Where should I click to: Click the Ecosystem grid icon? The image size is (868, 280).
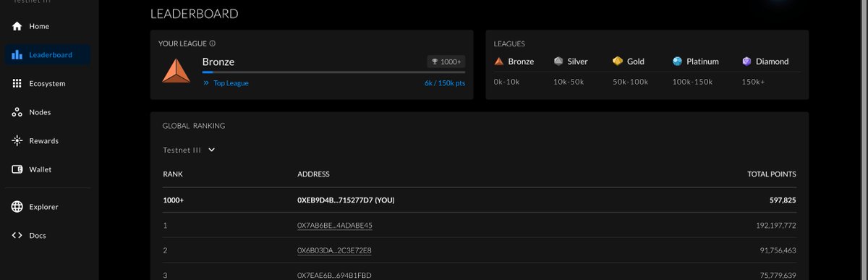[17, 83]
